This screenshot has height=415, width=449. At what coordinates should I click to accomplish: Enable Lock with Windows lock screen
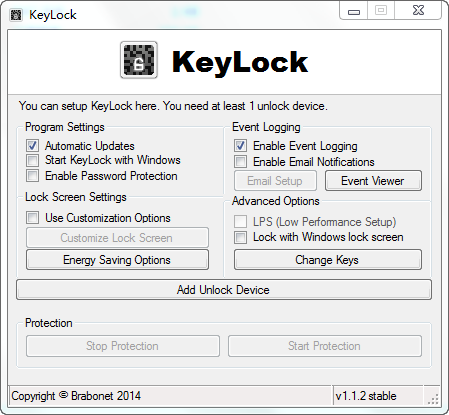(x=240, y=237)
